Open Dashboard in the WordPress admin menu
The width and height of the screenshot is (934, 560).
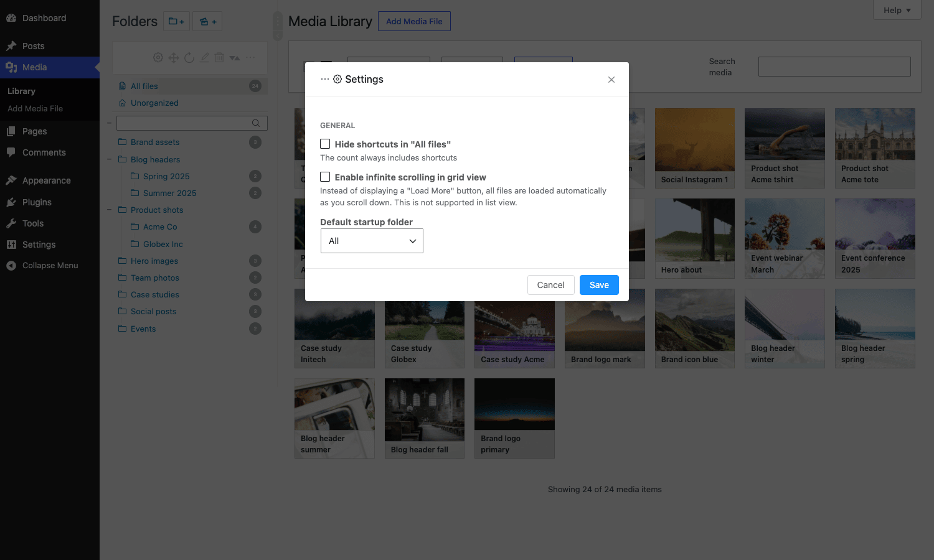(50, 18)
